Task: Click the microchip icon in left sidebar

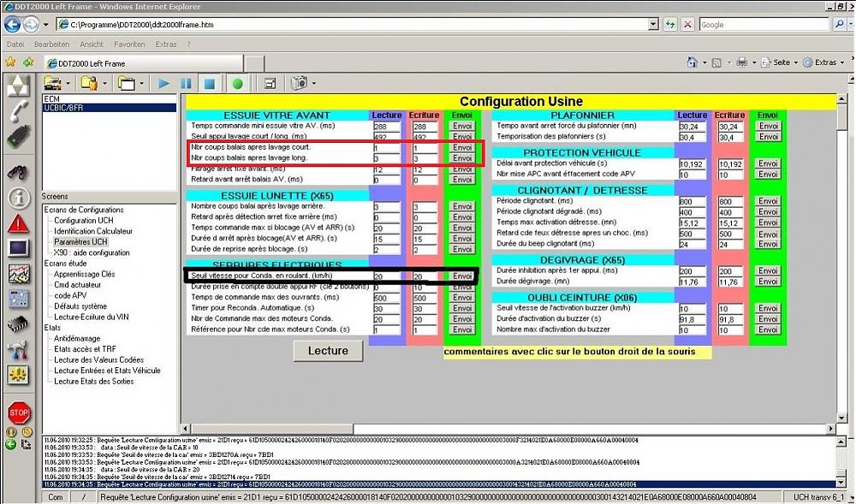Action: click(x=19, y=323)
